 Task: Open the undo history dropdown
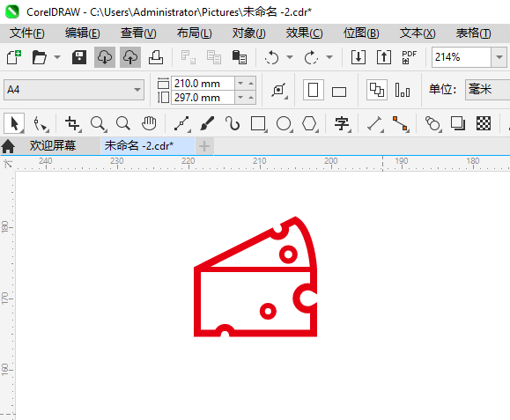coord(290,57)
